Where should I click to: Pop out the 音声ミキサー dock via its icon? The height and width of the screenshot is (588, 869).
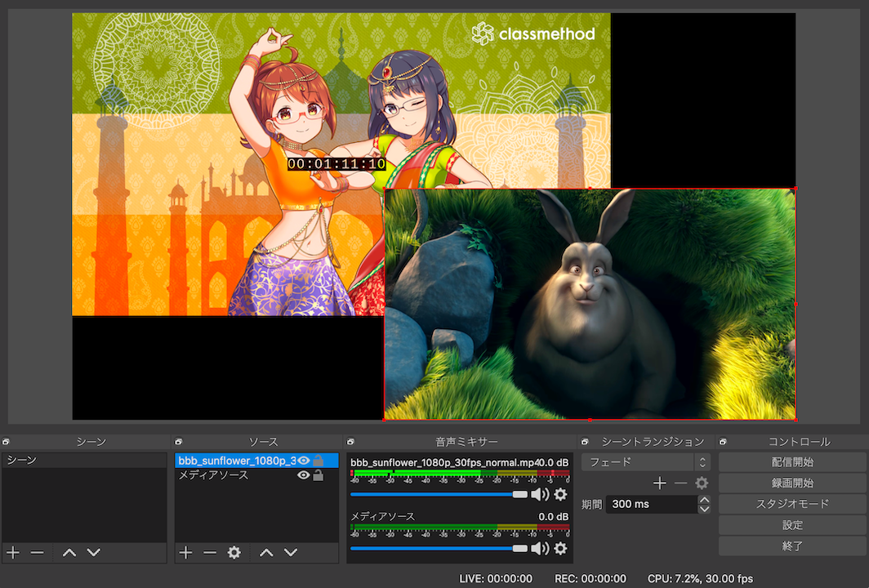[350, 442]
